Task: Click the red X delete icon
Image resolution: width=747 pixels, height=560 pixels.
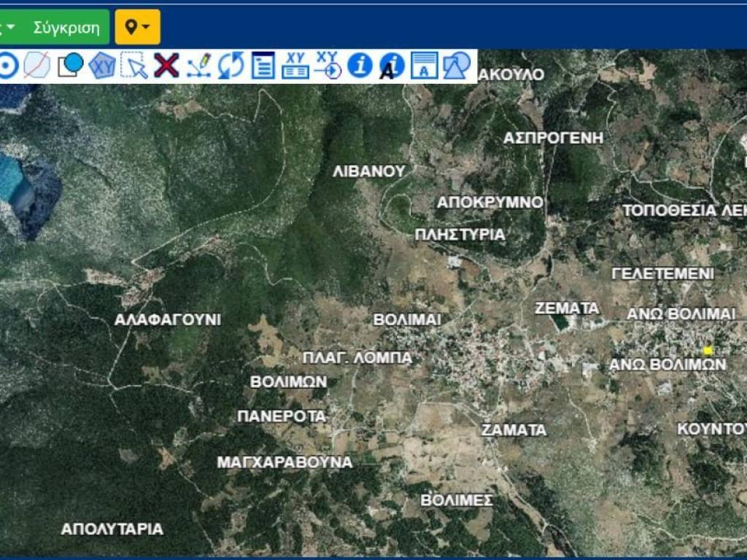Action: pos(166,66)
